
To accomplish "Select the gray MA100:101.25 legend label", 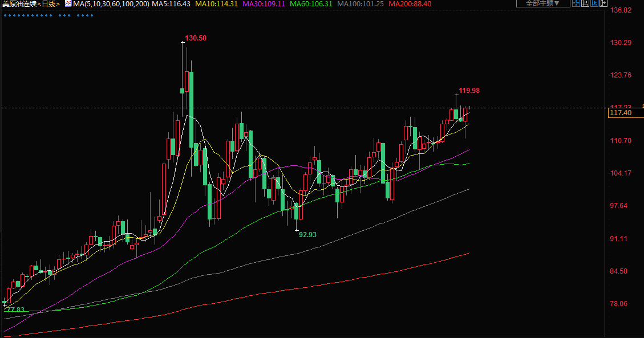I will click(360, 4).
